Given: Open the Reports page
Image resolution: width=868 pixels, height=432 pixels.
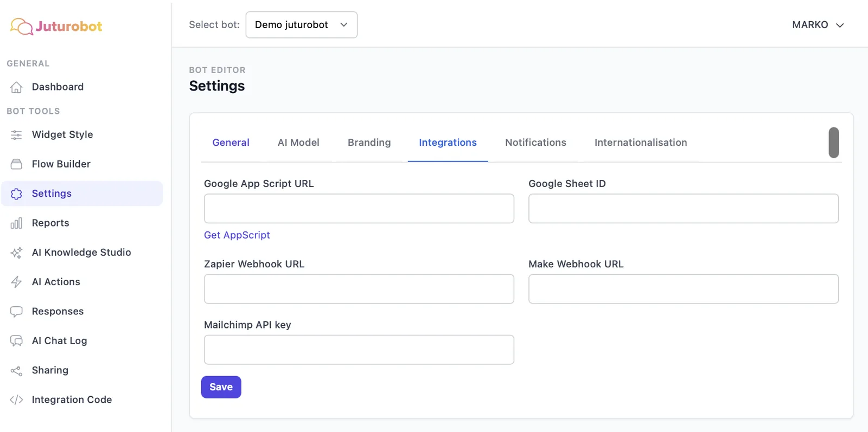Looking at the screenshot, I should 82,223.
